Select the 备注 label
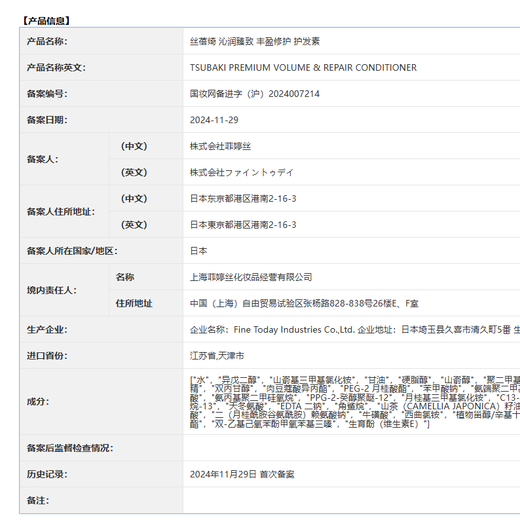Screen dimensions: 520x520 [38, 500]
